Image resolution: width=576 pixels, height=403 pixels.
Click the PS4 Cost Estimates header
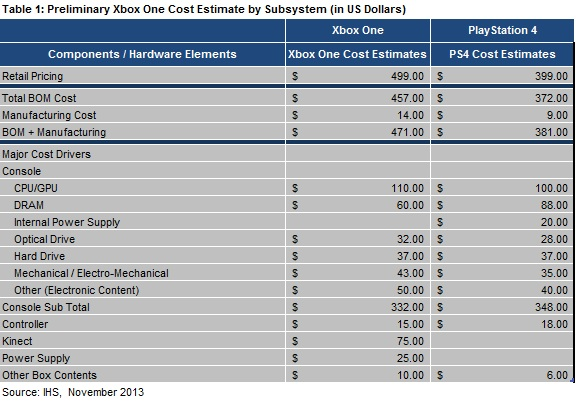pyautogui.click(x=502, y=54)
